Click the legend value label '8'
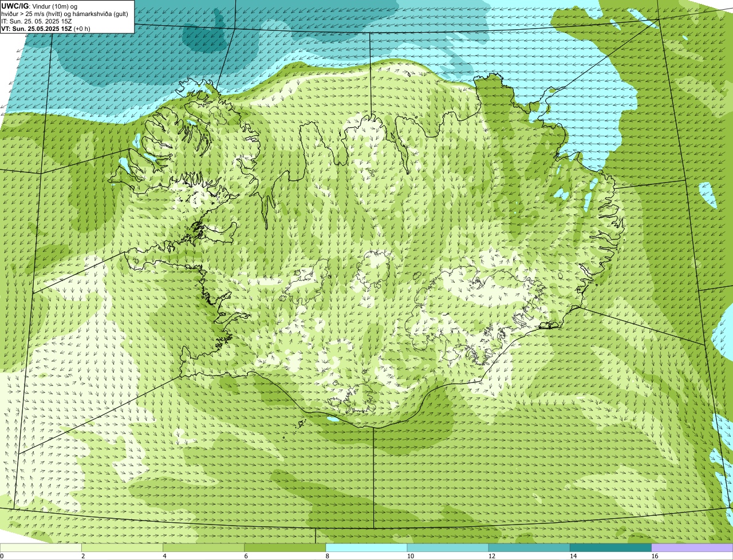This screenshot has height=560, width=733. [327, 556]
